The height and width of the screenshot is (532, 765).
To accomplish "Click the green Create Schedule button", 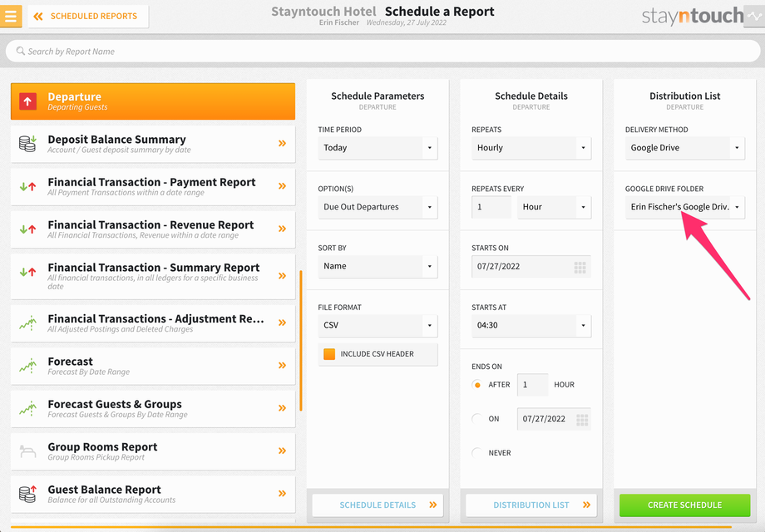I will click(x=684, y=505).
